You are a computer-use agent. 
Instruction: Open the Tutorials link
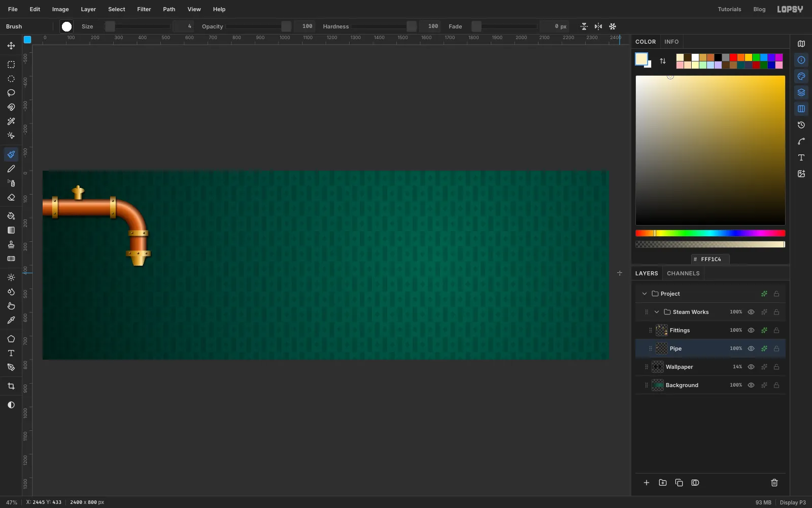coord(729,9)
